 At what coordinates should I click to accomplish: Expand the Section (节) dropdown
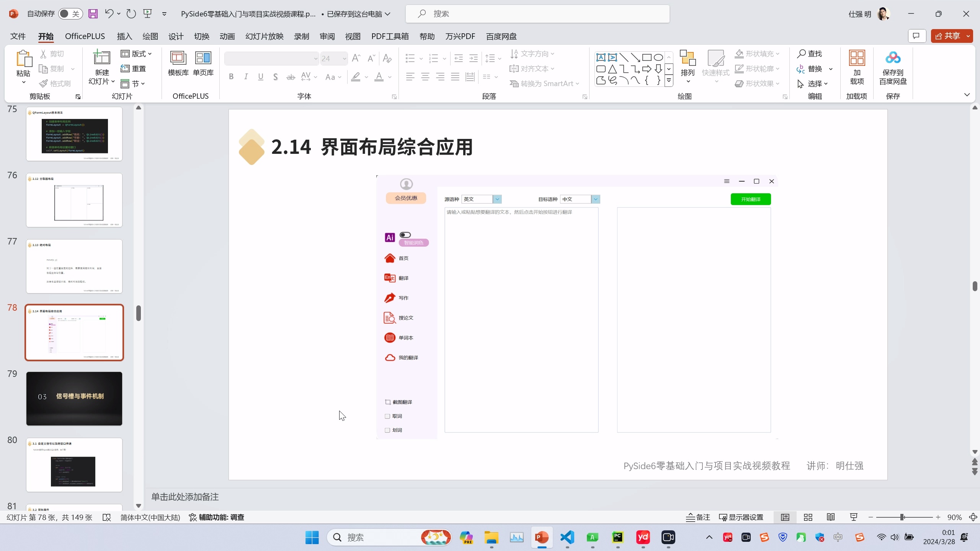(x=132, y=83)
